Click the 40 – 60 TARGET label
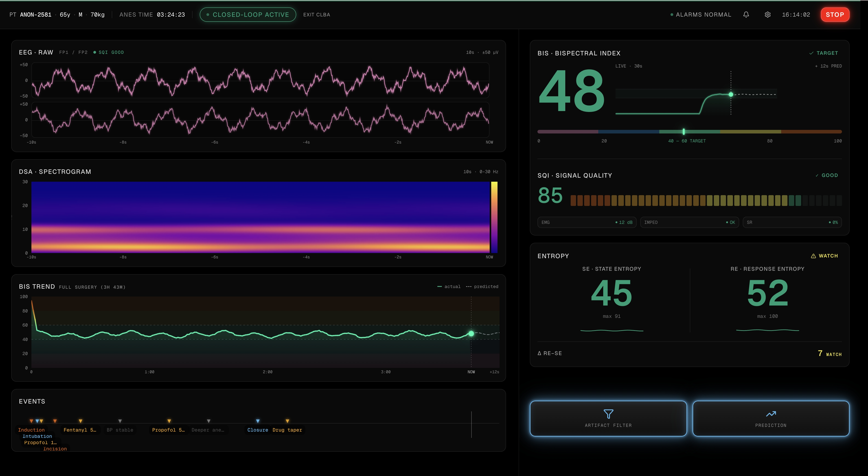 point(687,141)
